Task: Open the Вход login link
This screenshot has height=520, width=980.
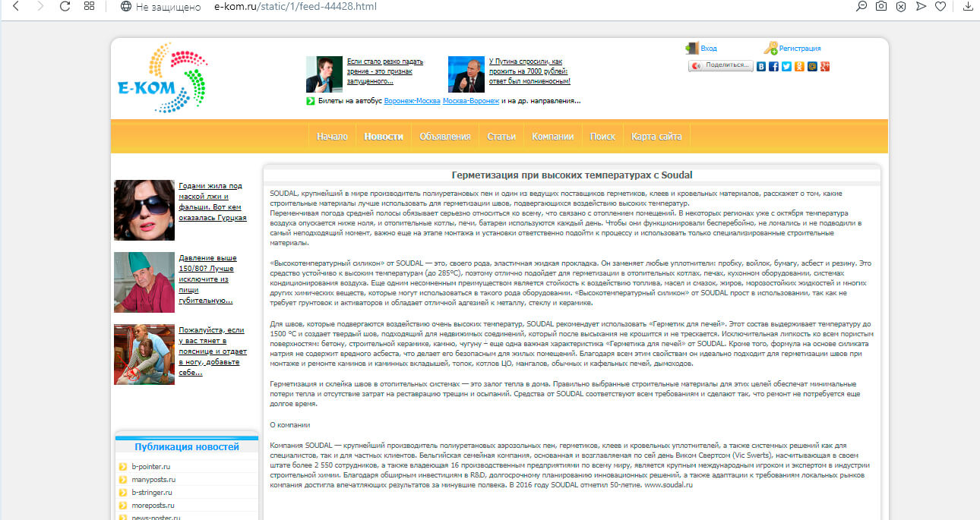Action: click(x=708, y=49)
